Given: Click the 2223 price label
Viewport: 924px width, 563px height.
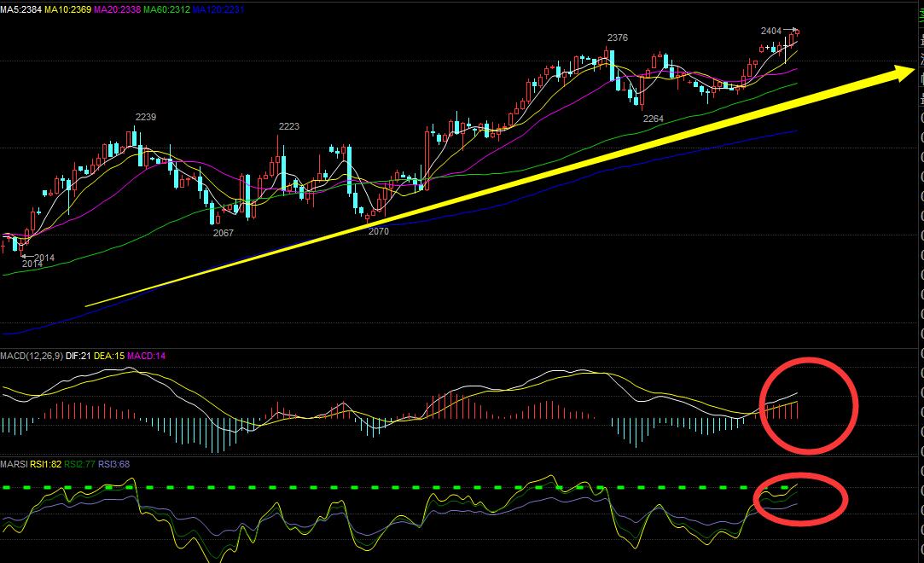Looking at the screenshot, I should coord(288,126).
